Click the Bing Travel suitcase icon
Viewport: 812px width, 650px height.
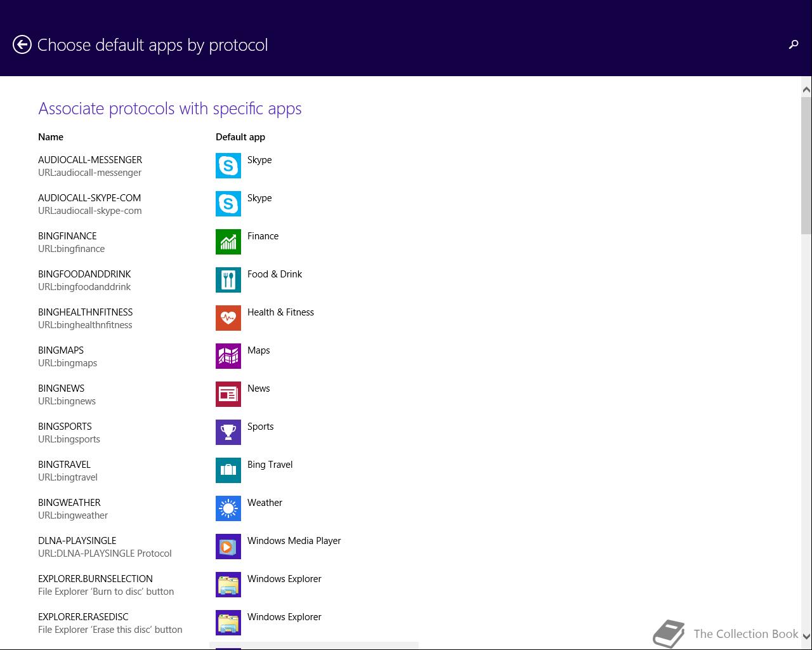[x=228, y=470]
